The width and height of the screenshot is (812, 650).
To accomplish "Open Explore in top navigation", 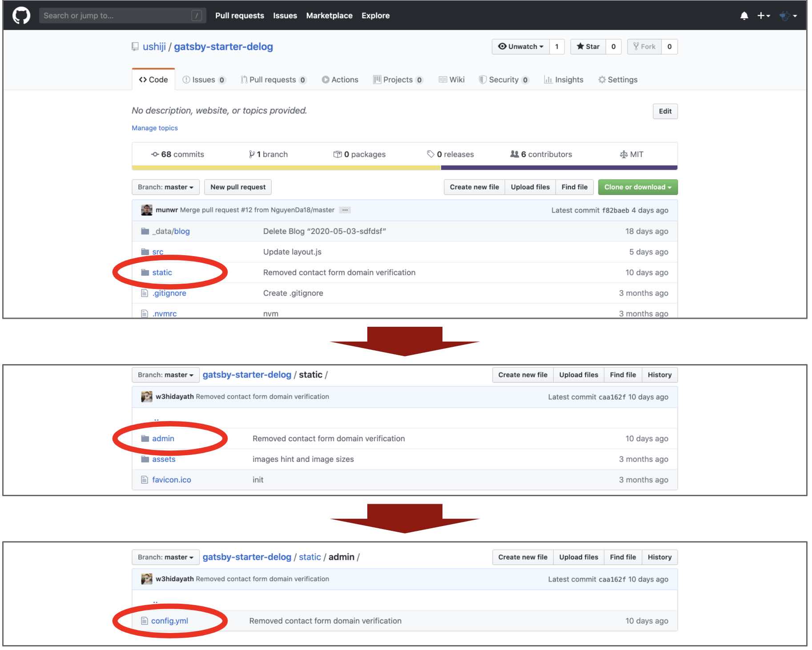I will coord(375,16).
